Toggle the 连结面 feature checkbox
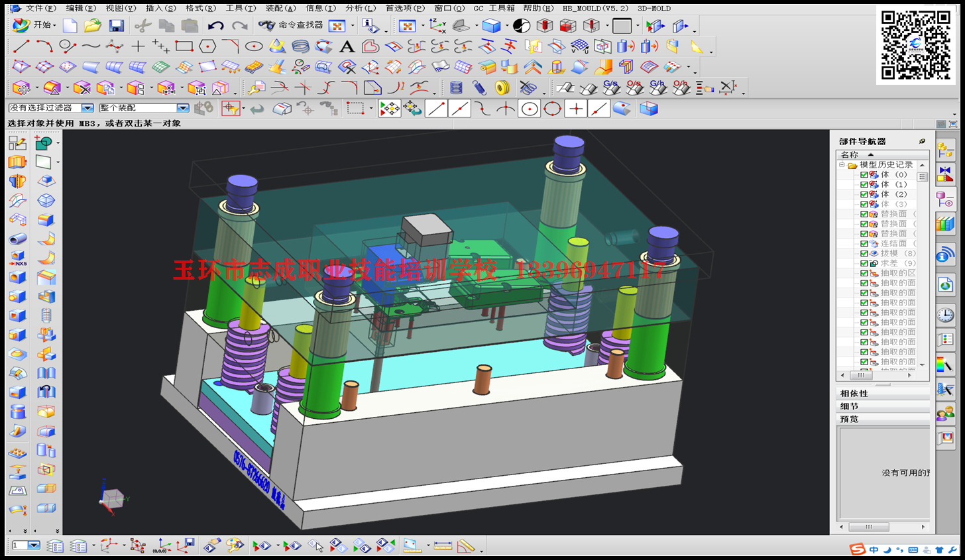The image size is (965, 560). point(864,244)
